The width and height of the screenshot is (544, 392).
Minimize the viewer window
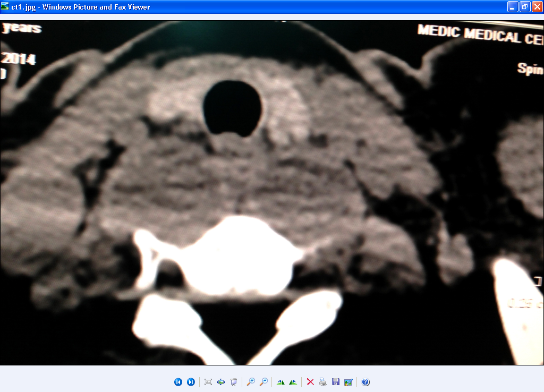click(x=512, y=7)
